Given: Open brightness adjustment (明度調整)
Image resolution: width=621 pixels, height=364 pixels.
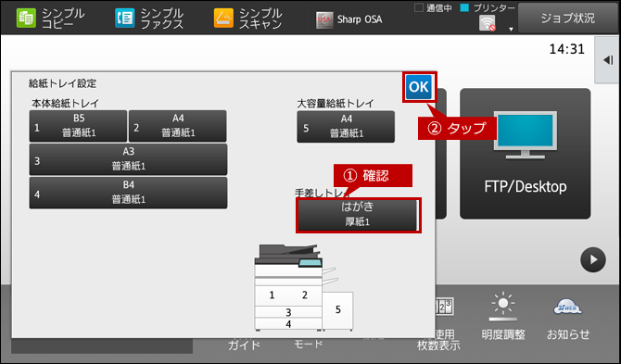Looking at the screenshot, I should (503, 316).
